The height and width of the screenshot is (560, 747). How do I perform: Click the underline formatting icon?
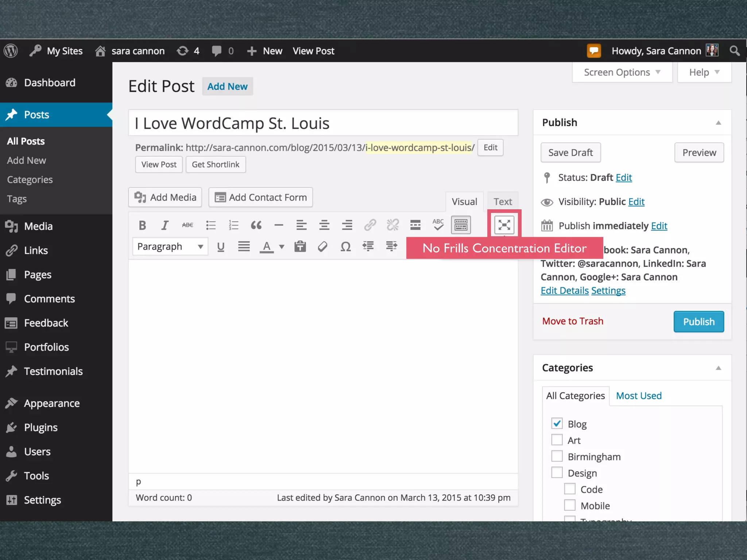[x=220, y=247]
